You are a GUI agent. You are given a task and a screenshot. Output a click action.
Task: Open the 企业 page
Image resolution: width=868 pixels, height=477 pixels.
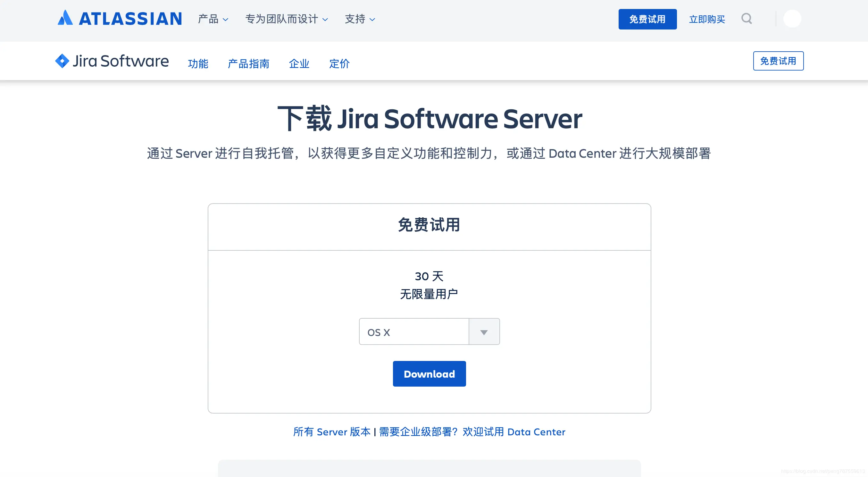point(299,63)
